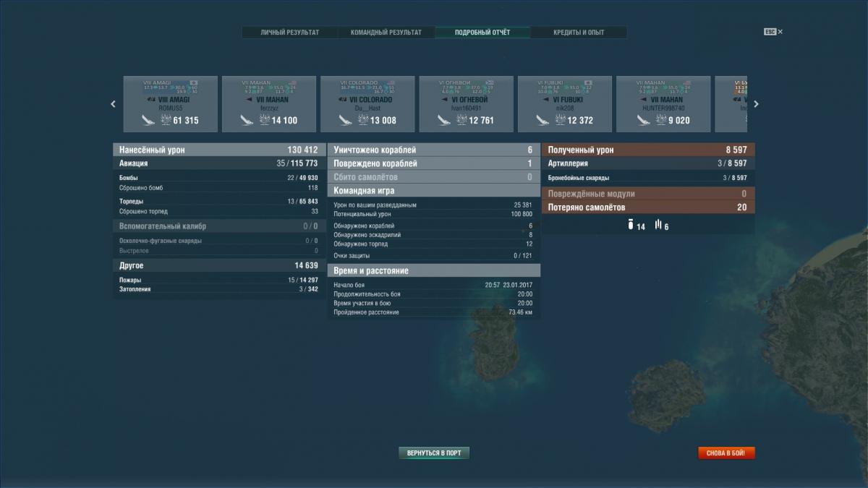The width and height of the screenshot is (868, 488).
Task: Open the ЛИЧНЫЙ РЕЗУЛЬТАТ tab
Action: coord(290,33)
